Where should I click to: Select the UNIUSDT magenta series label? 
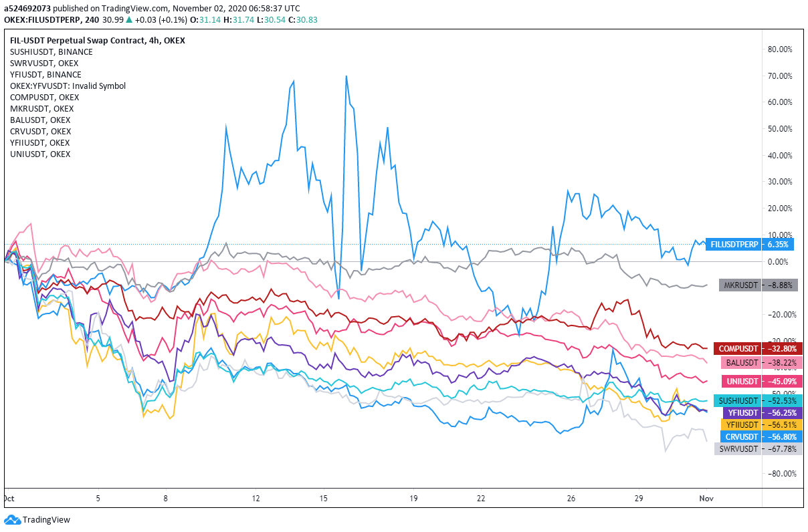click(x=741, y=382)
